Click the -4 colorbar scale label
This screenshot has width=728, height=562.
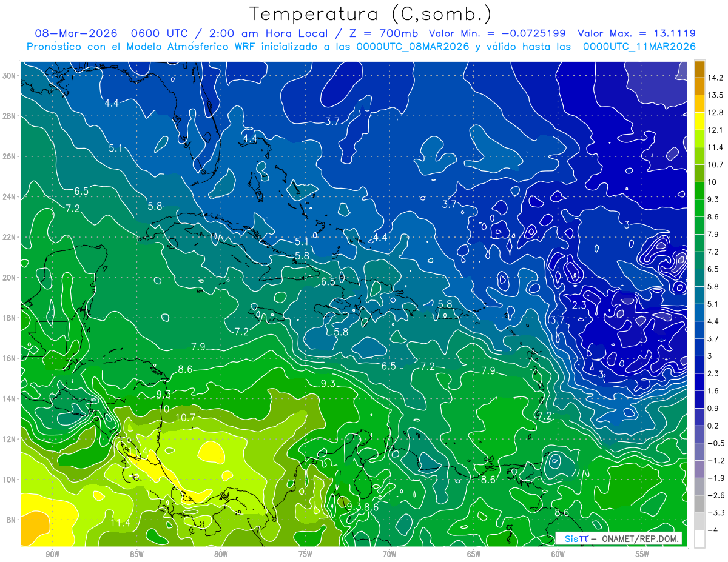pos(713,530)
